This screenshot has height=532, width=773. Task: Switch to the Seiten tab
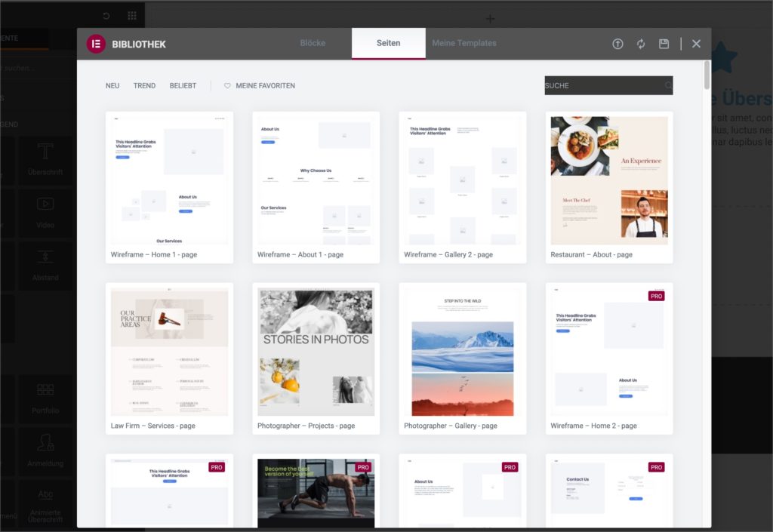tap(389, 43)
